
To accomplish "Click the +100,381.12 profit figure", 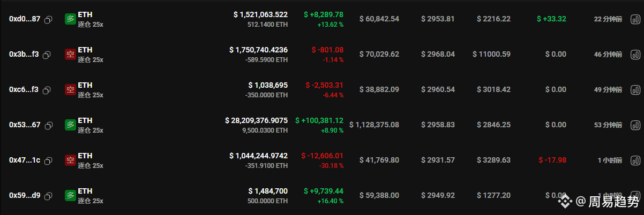I will (322, 121).
